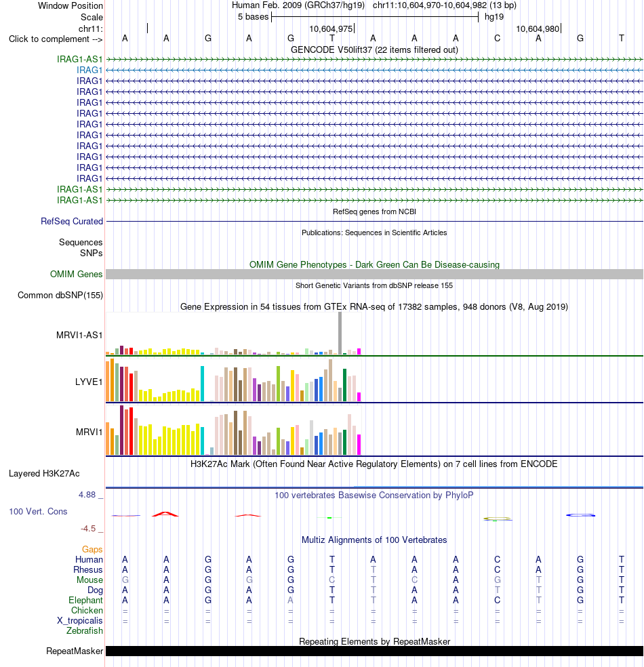
Task: Click the '100 Vert. Cons' track label
Action: coord(38,511)
